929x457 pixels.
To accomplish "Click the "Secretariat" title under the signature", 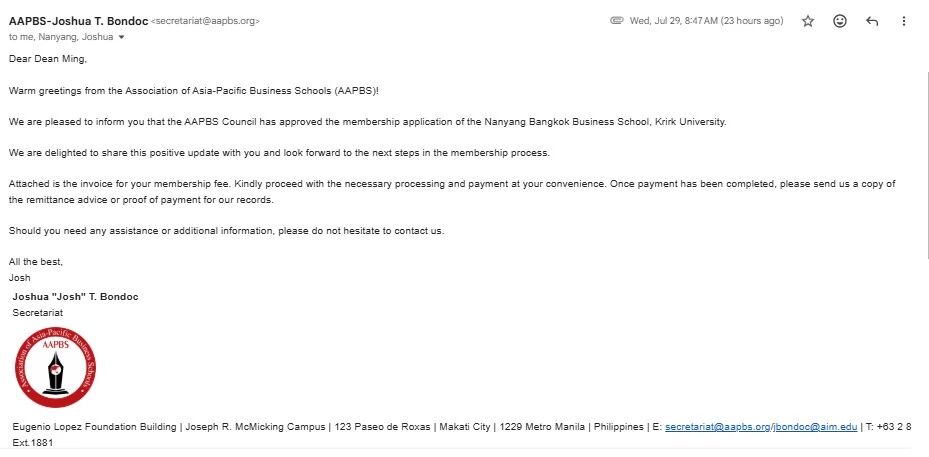I will pyautogui.click(x=37, y=313).
